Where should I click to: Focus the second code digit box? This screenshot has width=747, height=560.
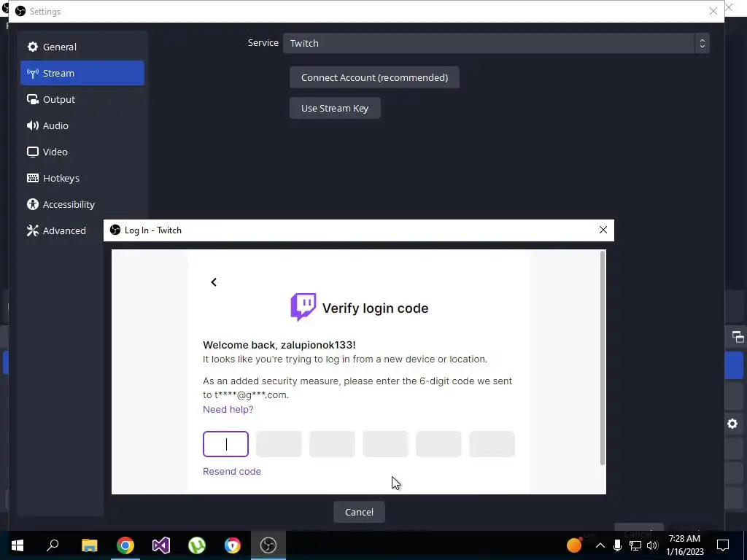pos(279,444)
